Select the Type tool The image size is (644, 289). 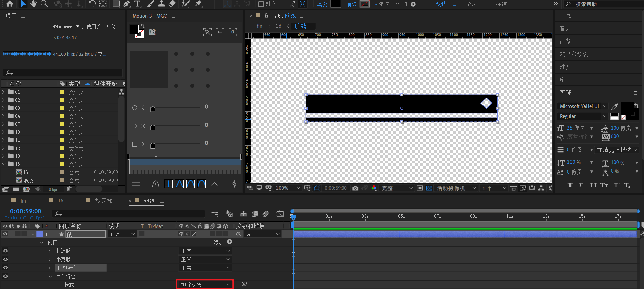137,4
